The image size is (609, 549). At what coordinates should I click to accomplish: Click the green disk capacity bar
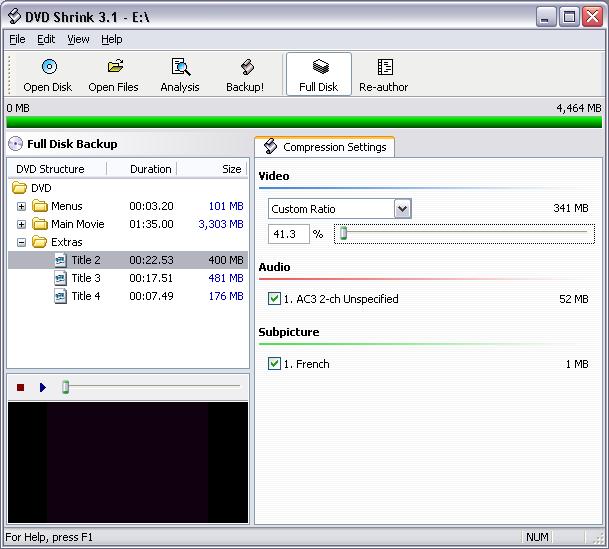(304, 122)
